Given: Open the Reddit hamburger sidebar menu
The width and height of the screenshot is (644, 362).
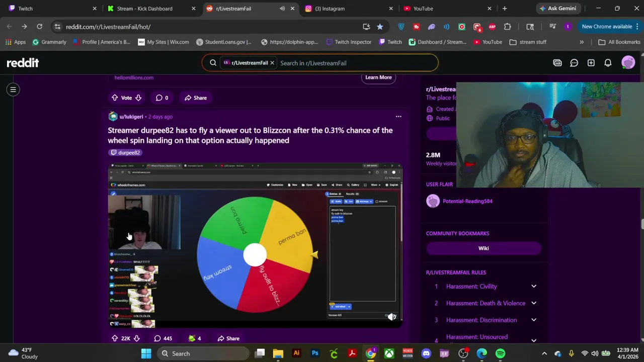Looking at the screenshot, I should click(13, 89).
